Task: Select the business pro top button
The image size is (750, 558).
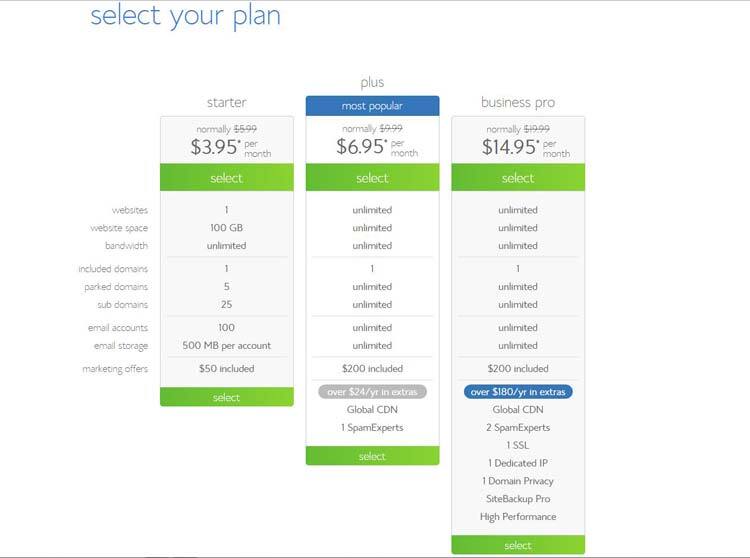Action: 518,177
